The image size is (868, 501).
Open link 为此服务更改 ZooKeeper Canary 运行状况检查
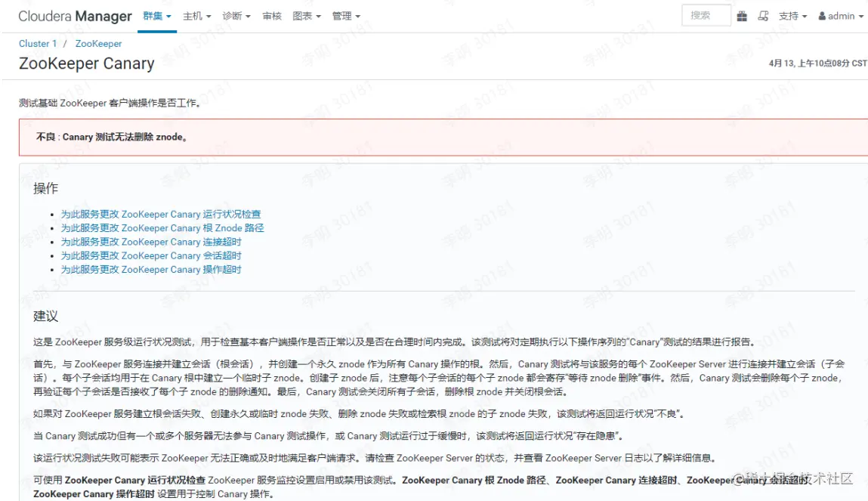tap(161, 214)
